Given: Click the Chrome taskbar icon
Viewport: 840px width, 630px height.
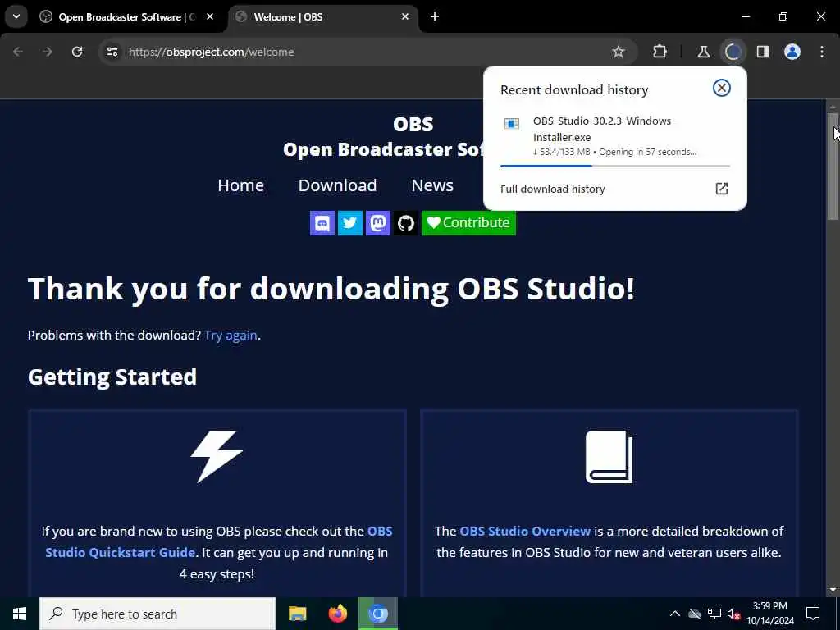Looking at the screenshot, I should click(x=377, y=614).
